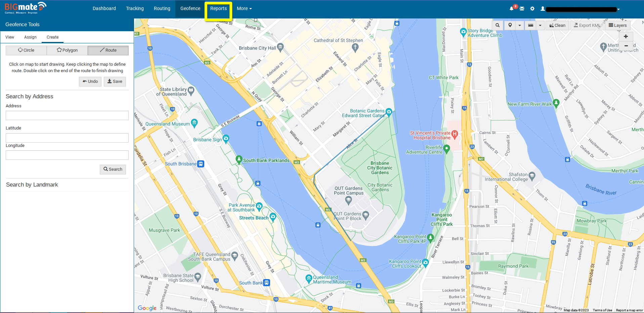644x313 pixels.
Task: Click the Clean map button
Action: coord(557,25)
